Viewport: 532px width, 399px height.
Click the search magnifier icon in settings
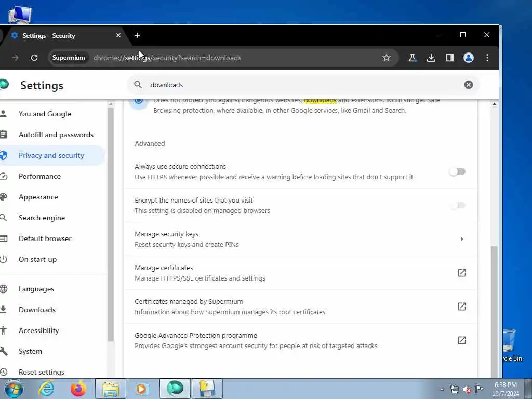click(138, 85)
